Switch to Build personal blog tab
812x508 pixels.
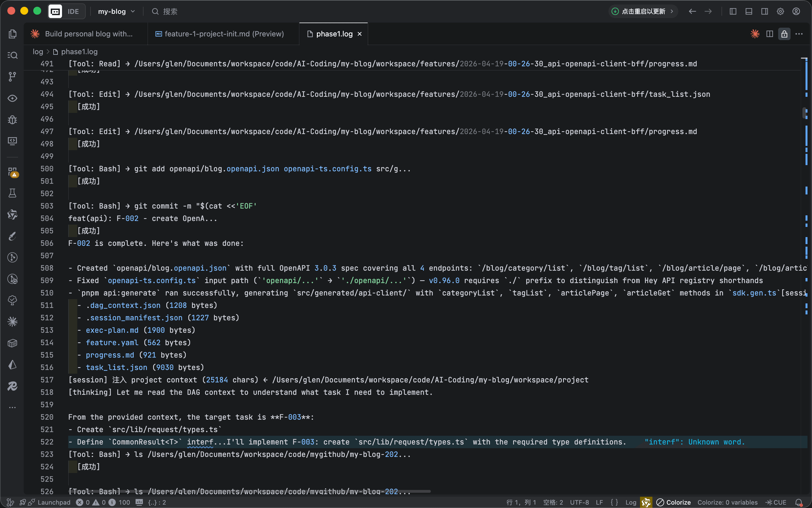[85, 34]
